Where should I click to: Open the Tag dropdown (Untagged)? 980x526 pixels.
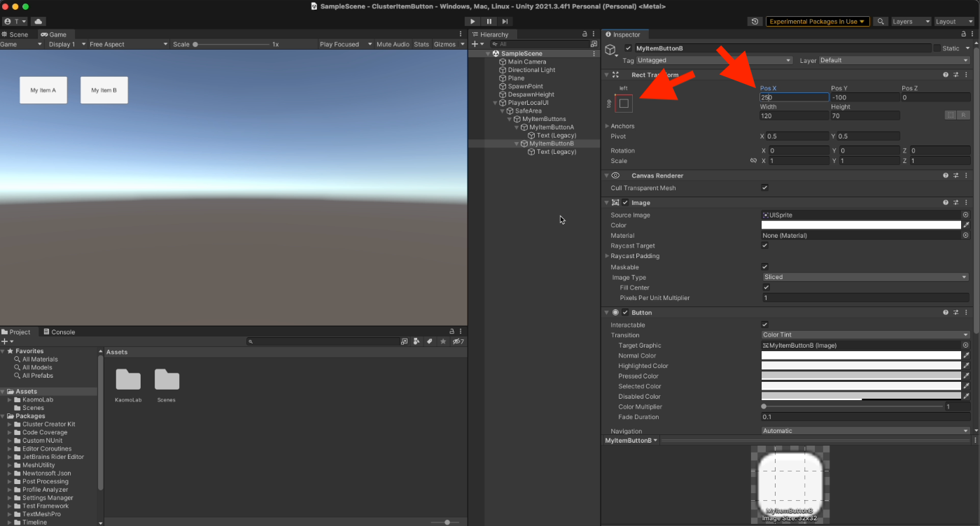[x=714, y=60]
